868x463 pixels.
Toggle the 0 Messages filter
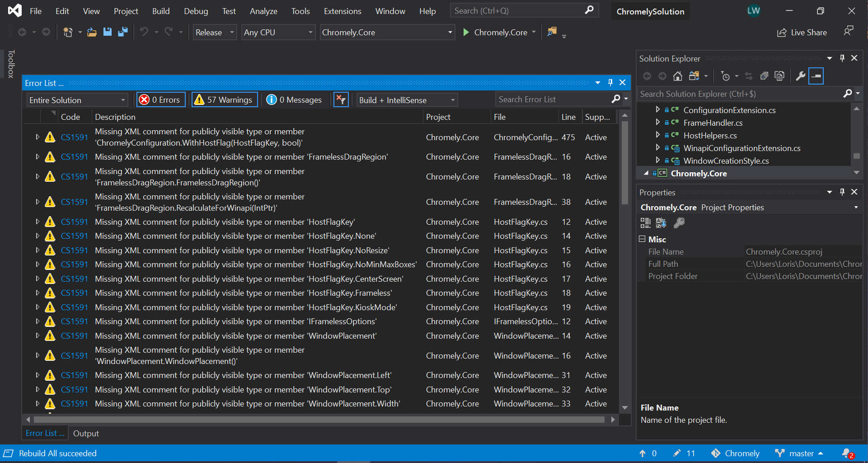[295, 99]
